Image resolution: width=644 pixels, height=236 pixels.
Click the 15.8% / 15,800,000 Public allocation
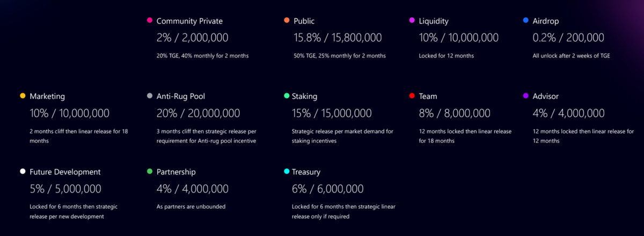click(x=336, y=38)
